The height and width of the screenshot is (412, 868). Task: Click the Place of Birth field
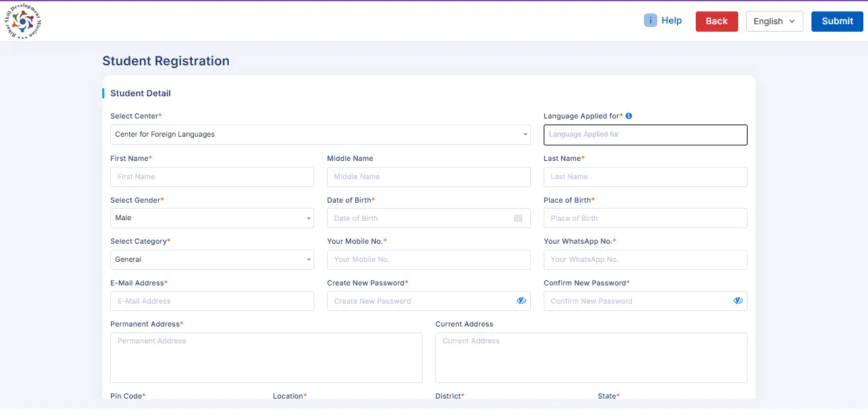tap(645, 218)
